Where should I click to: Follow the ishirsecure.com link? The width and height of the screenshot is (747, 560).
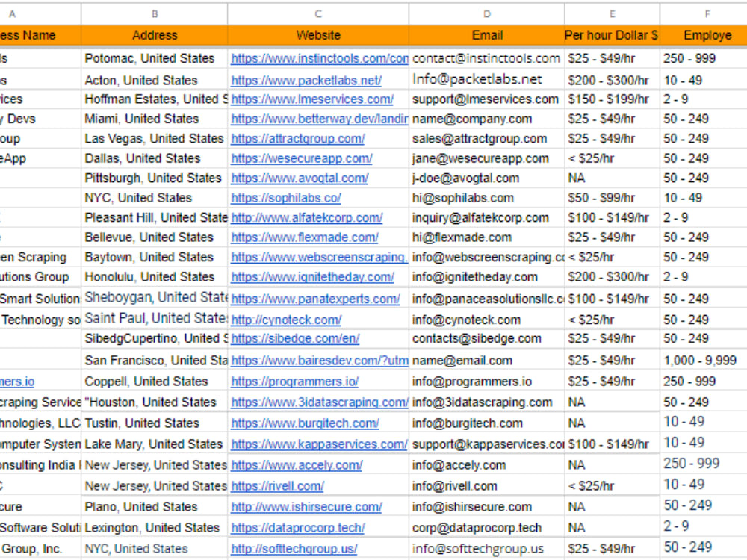point(306,507)
